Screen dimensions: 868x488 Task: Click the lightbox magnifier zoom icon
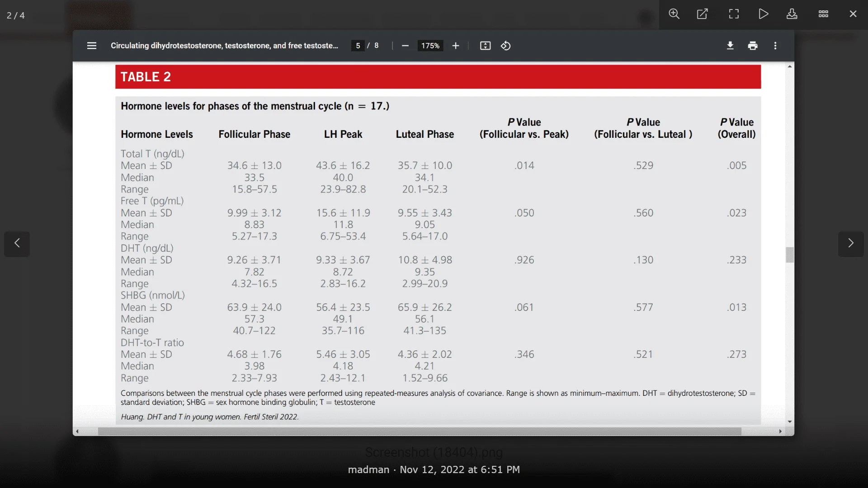pyautogui.click(x=674, y=14)
